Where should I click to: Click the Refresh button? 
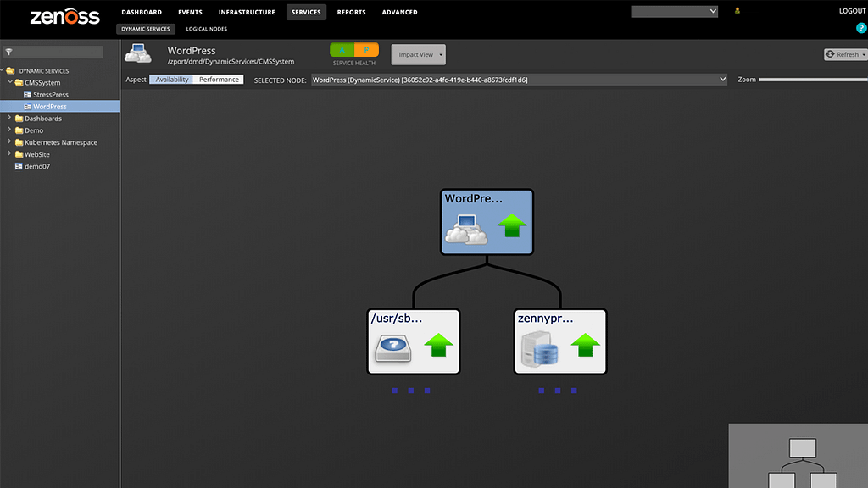tap(844, 53)
